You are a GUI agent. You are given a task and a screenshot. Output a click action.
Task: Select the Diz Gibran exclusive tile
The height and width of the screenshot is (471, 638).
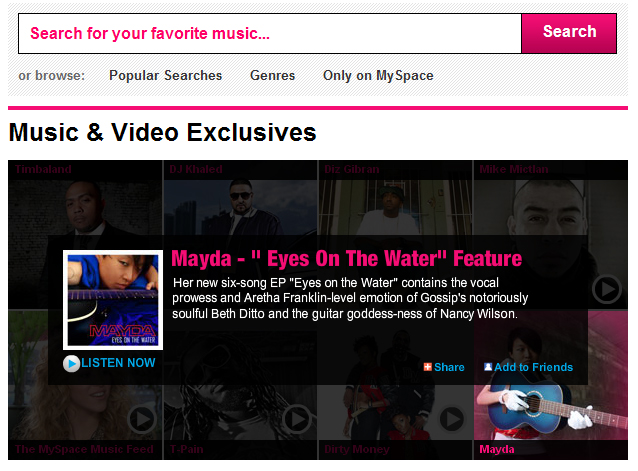pyautogui.click(x=395, y=198)
